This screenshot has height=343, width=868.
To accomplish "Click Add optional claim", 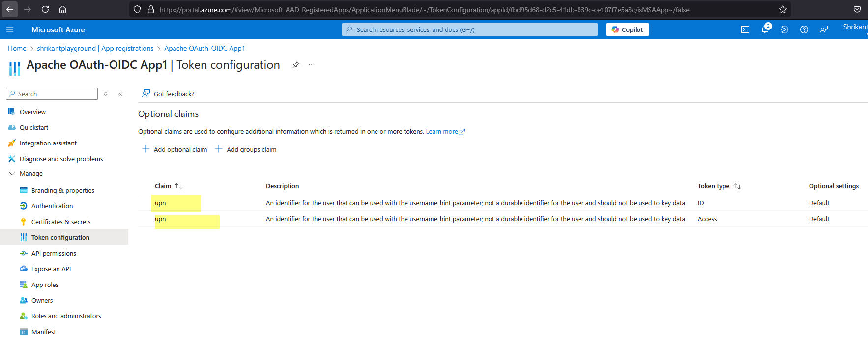I will 174,149.
